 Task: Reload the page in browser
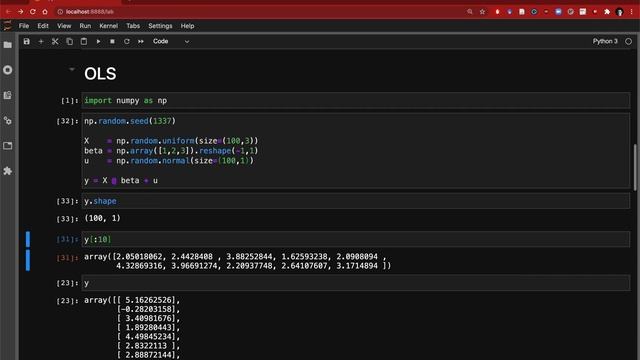(33, 12)
